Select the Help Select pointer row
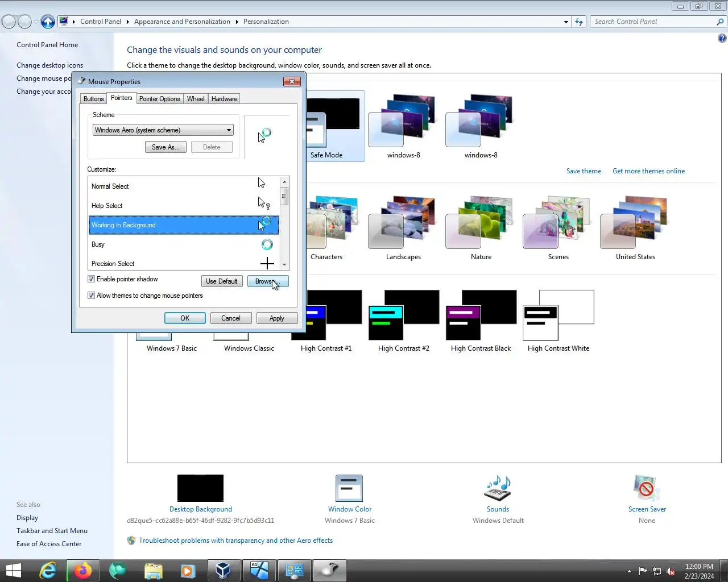This screenshot has width=728, height=582. (x=184, y=206)
